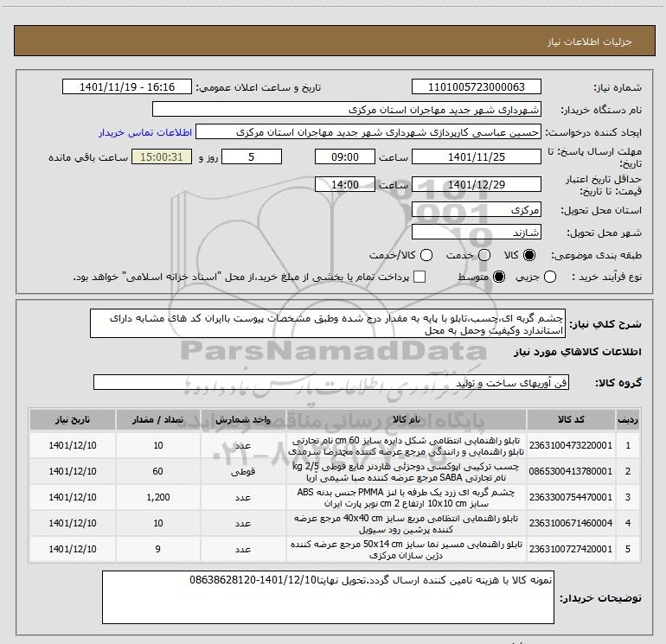Click the اطلاعات کالاهای مورد نیاز heading
This screenshot has height=644, width=666.
(577, 352)
